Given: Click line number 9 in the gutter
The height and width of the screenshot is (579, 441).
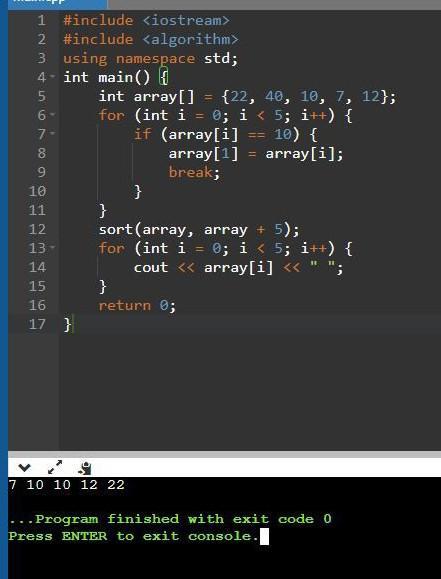Looking at the screenshot, I should tap(41, 172).
